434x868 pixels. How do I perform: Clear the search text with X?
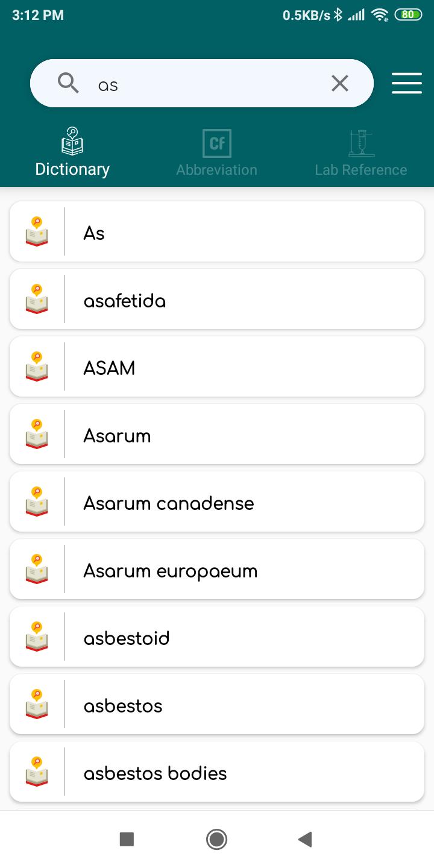pyautogui.click(x=340, y=83)
